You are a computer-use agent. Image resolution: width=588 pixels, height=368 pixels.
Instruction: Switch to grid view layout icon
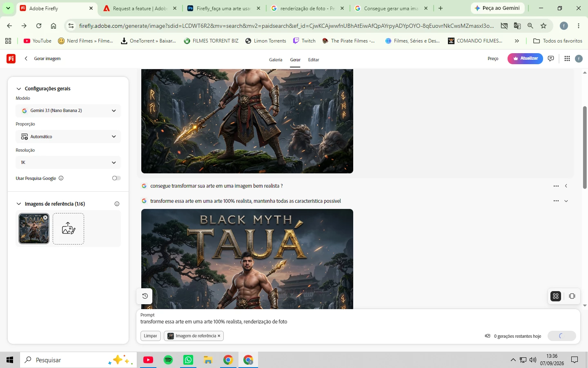tap(556, 296)
